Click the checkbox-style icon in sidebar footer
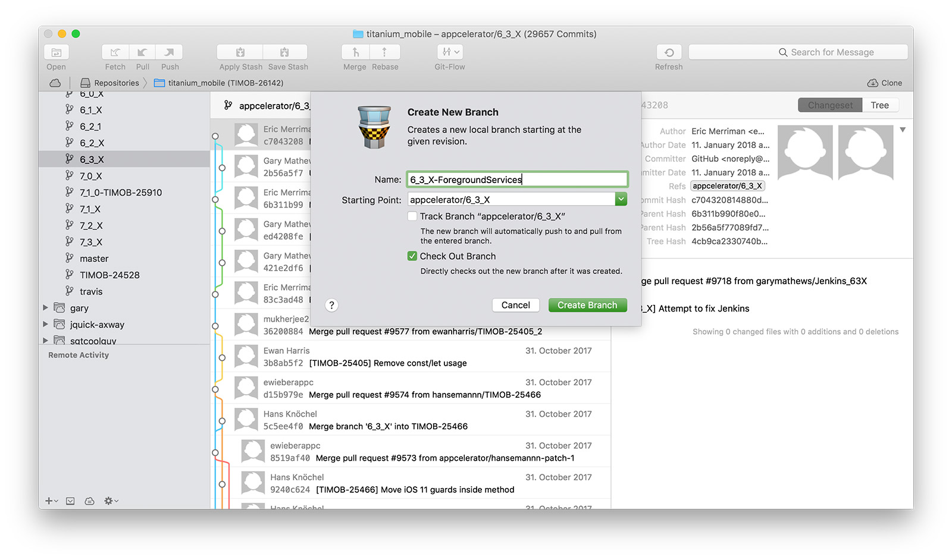This screenshot has height=560, width=952. (70, 501)
